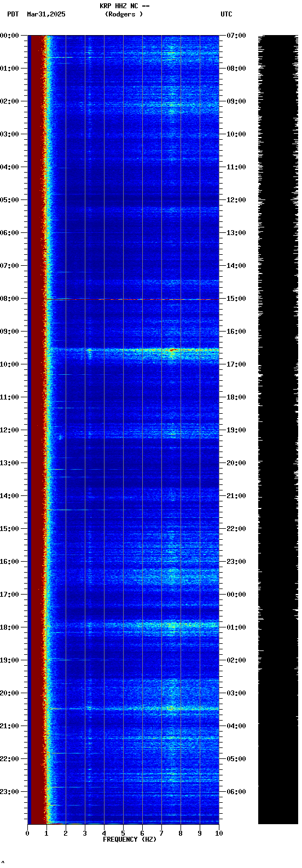Click the '03:00' UTC time label
The height and width of the screenshot is (868, 302).
236,693
